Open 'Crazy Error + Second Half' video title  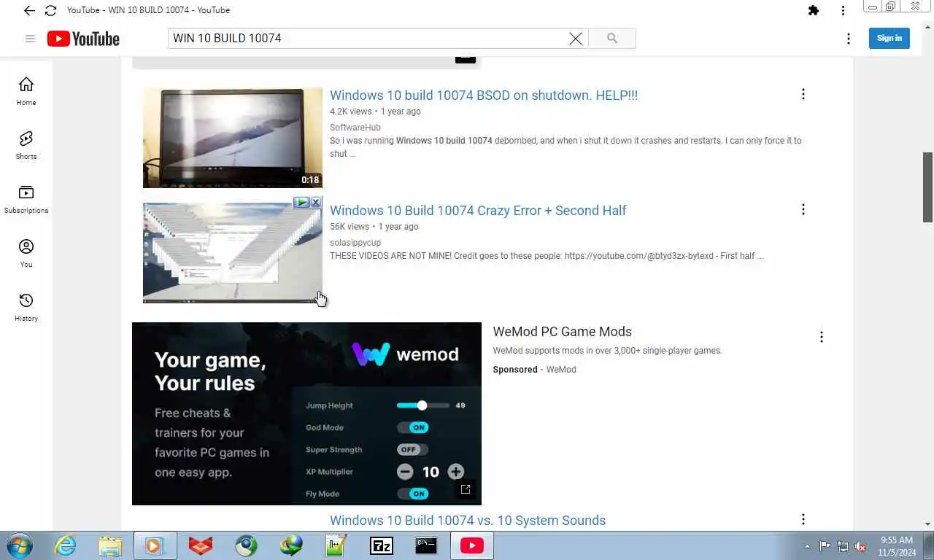[x=478, y=210]
